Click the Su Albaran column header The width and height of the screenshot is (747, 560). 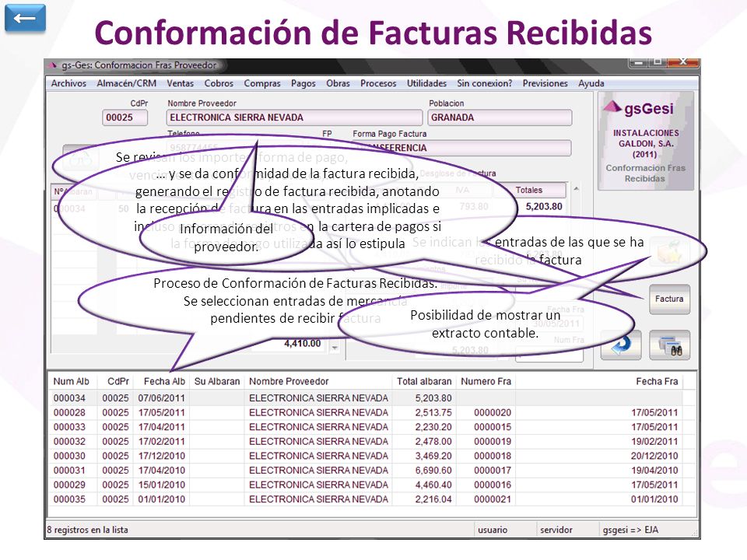click(x=217, y=381)
